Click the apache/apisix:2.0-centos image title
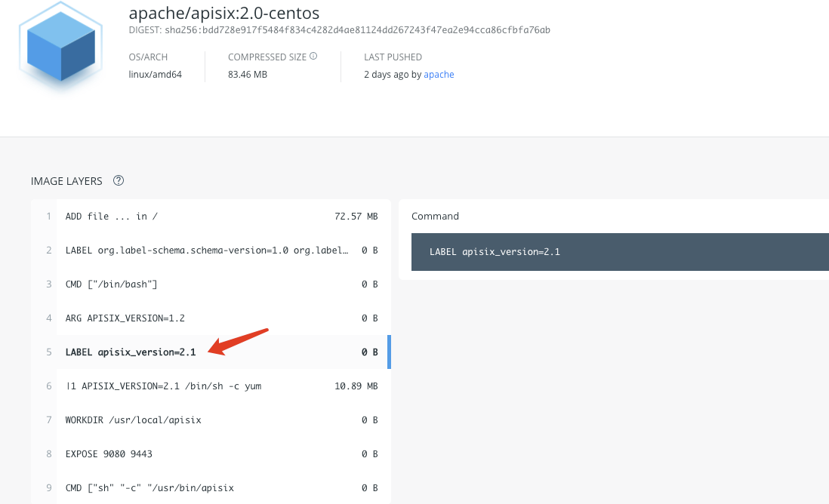Image resolution: width=829 pixels, height=504 pixels. (x=223, y=13)
